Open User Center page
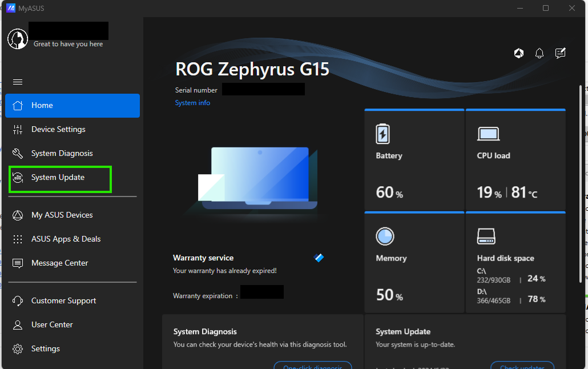 pos(73,324)
